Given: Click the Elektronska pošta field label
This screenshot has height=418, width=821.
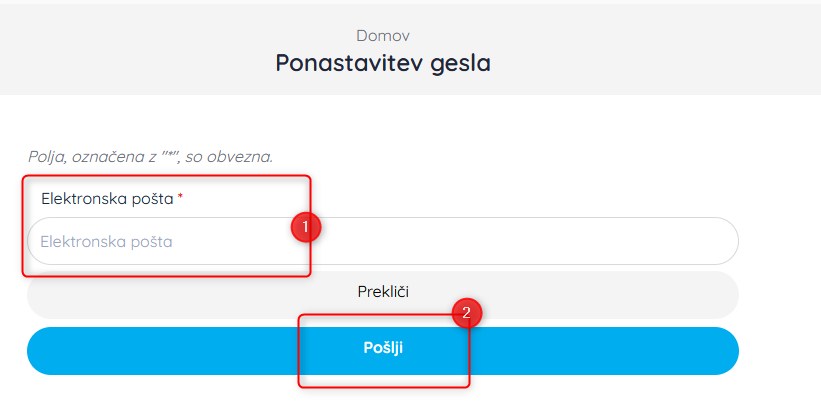Looking at the screenshot, I should (107, 199).
